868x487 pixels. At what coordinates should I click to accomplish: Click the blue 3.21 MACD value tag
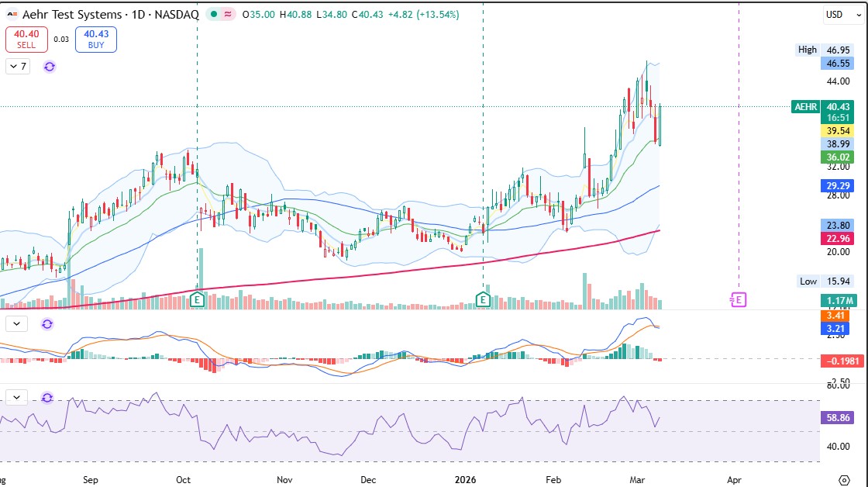click(x=835, y=329)
